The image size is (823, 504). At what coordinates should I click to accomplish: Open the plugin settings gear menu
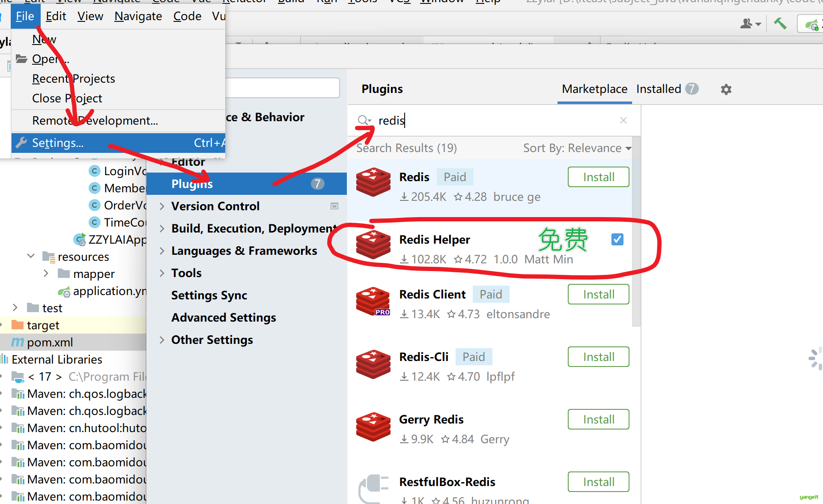726,89
